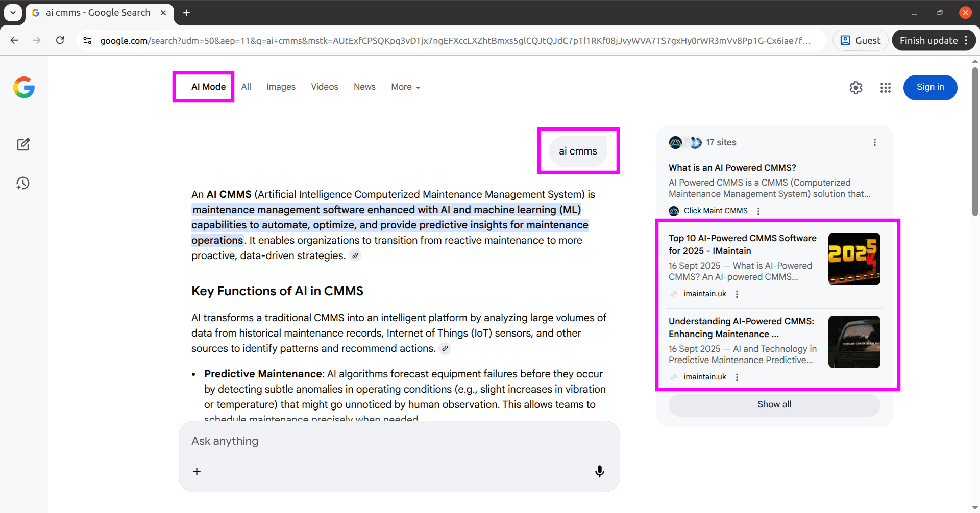Click the Google logo
This screenshot has width=980, height=513.
[24, 87]
